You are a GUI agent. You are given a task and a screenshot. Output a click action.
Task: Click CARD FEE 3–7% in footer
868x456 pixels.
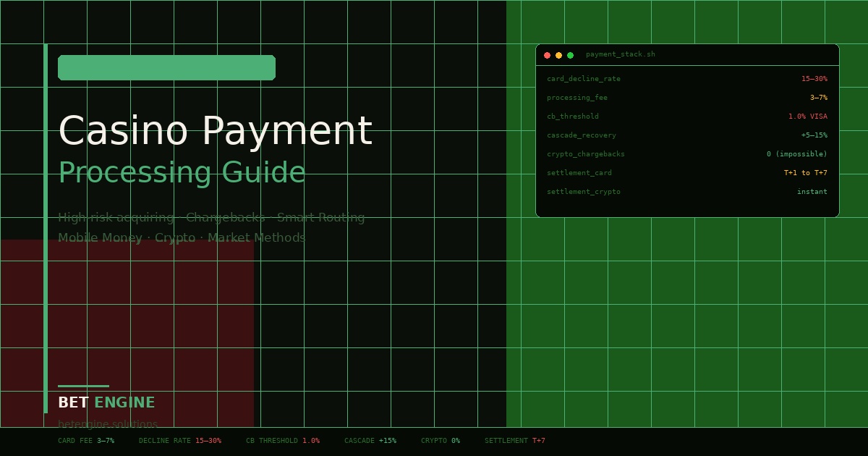[86, 441]
